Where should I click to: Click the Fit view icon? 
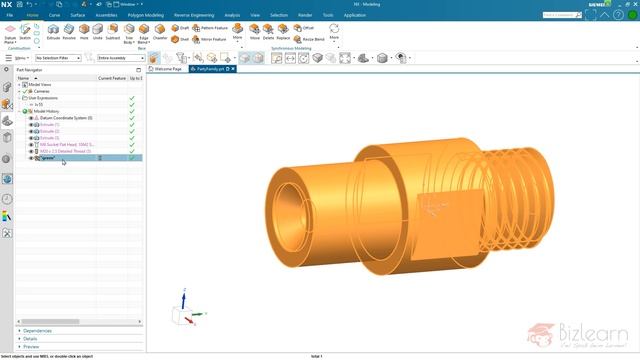pyautogui.click(x=345, y=58)
